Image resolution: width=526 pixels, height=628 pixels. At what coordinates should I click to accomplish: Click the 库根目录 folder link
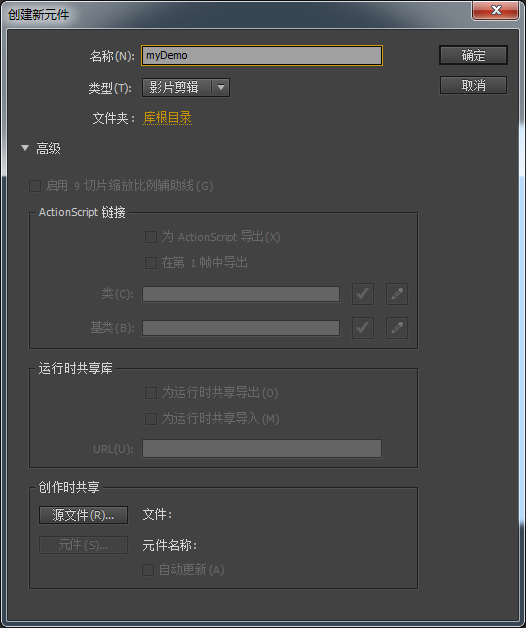tap(167, 118)
